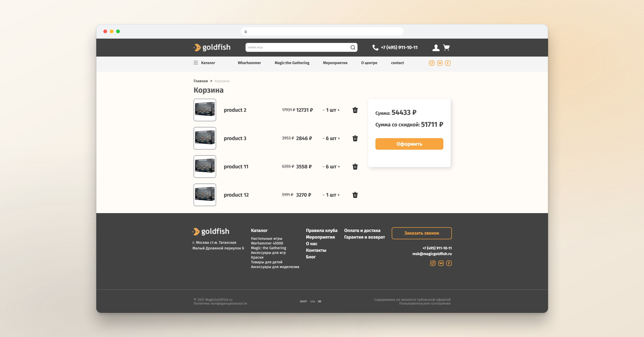
Task: Open Wharhammer menu item
Action: point(249,63)
